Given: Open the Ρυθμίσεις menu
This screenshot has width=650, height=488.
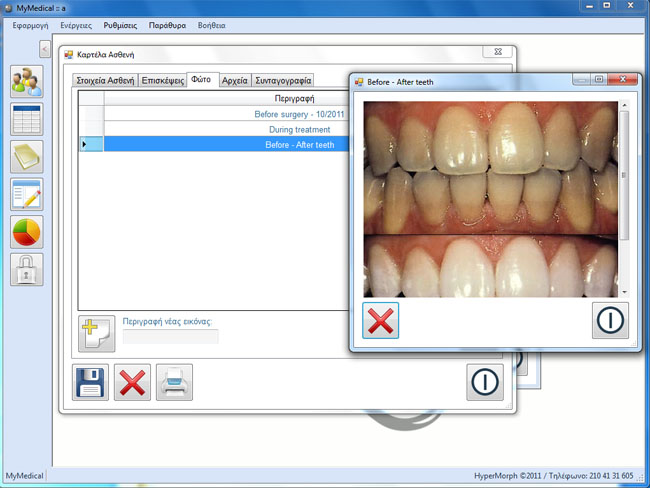Looking at the screenshot, I should (120, 26).
